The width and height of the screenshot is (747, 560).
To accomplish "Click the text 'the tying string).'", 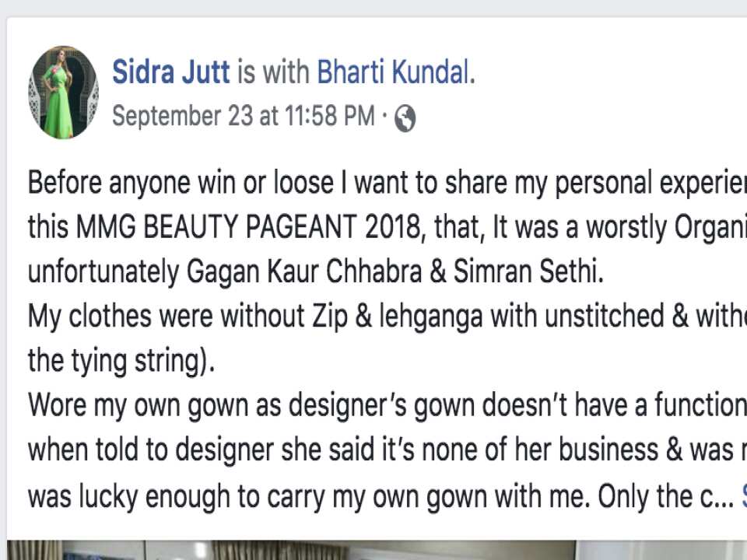I will tap(121, 361).
